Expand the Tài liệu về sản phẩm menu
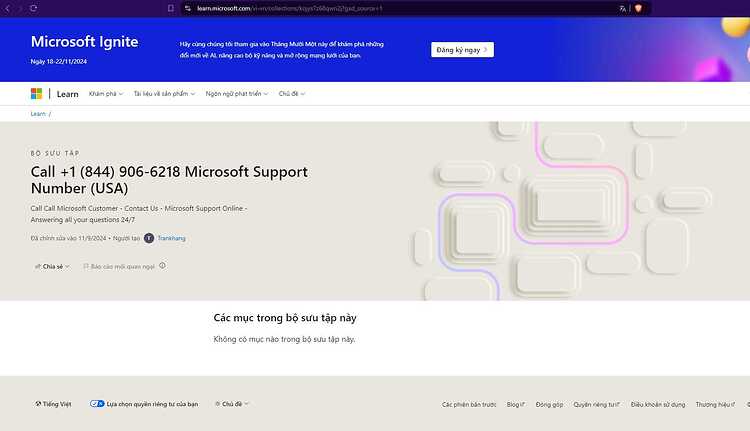Image resolution: width=750 pixels, height=431 pixels. pos(164,94)
